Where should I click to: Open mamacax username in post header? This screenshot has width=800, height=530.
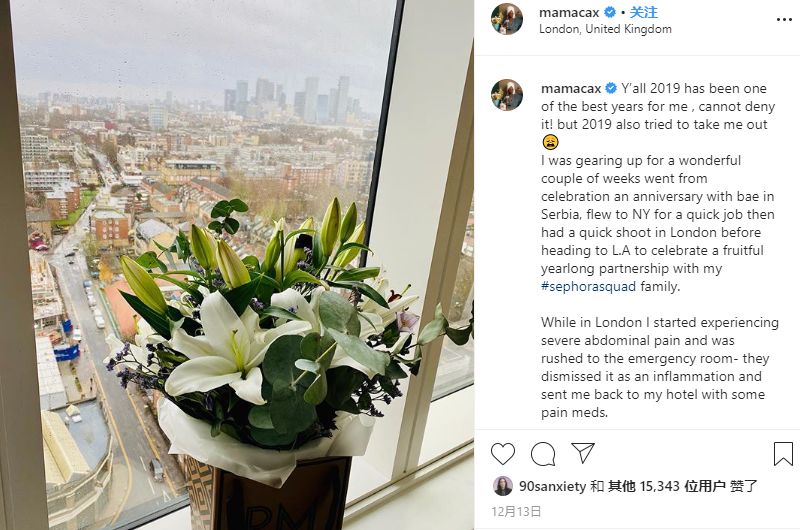(569, 12)
